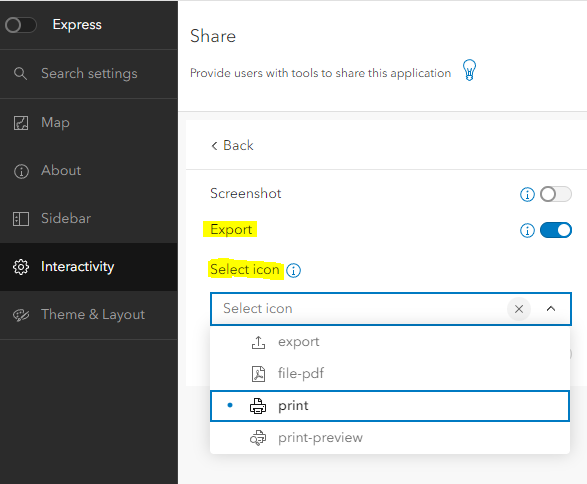Enable the Screenshot toggle
Screen dimensions: 587x484
(556, 194)
